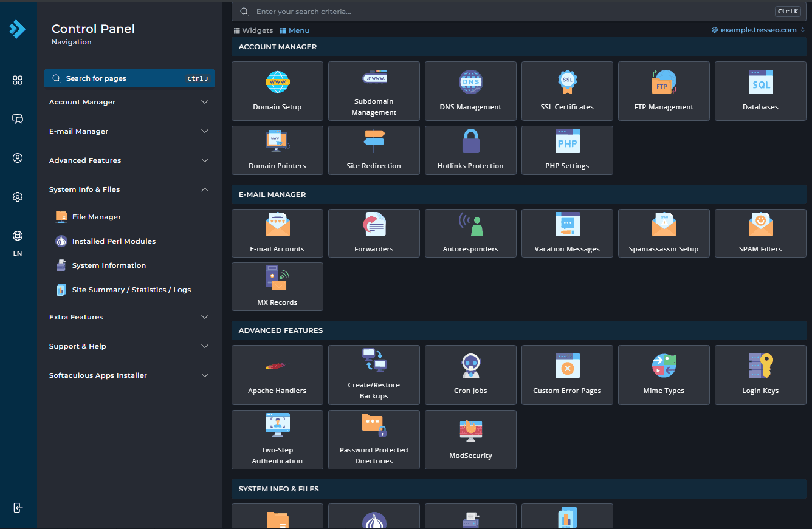Open the Domain Setup icon

click(277, 82)
